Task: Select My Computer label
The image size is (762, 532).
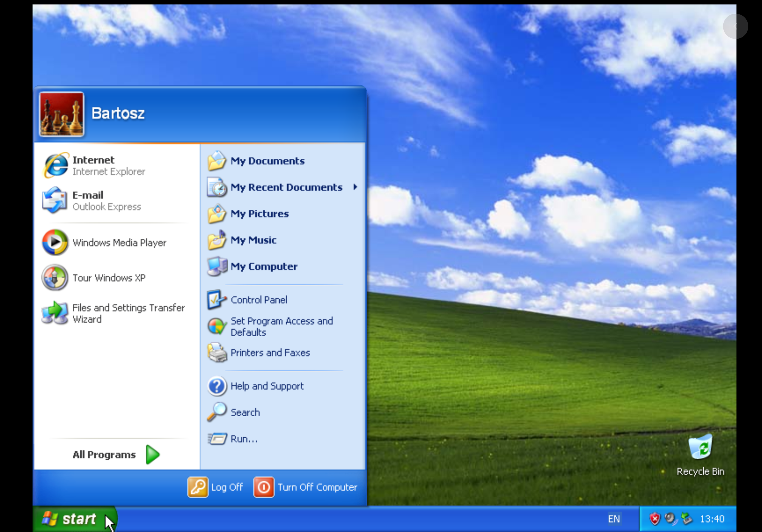Action: [264, 267]
